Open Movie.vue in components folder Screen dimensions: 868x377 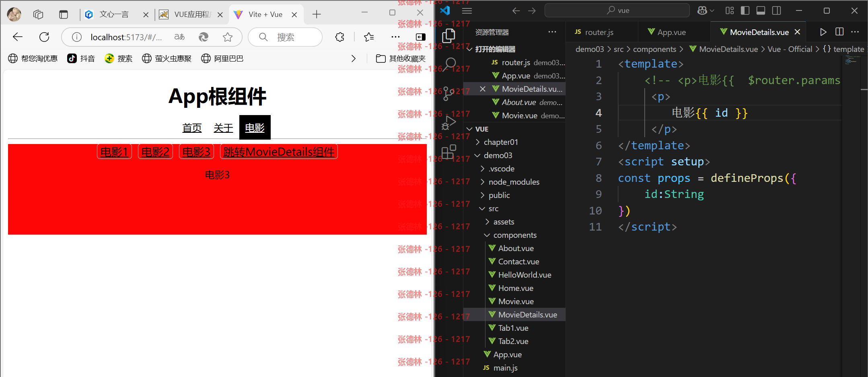[516, 301]
